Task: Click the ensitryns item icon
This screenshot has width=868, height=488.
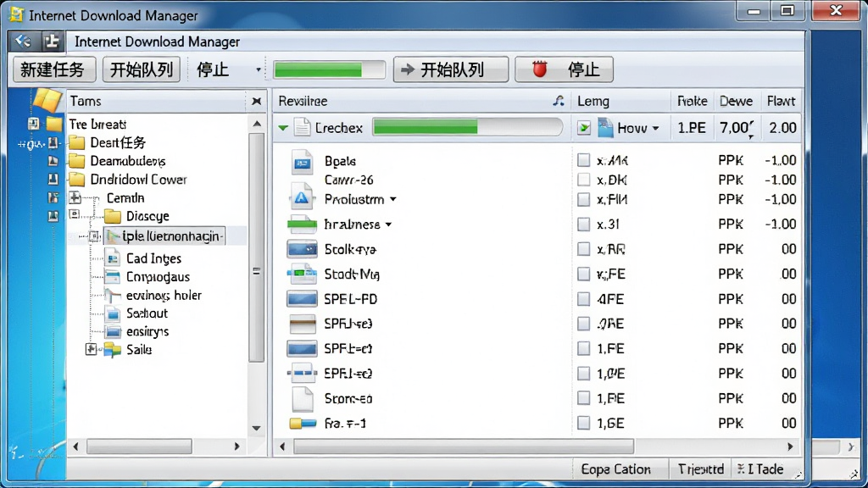Action: [113, 332]
